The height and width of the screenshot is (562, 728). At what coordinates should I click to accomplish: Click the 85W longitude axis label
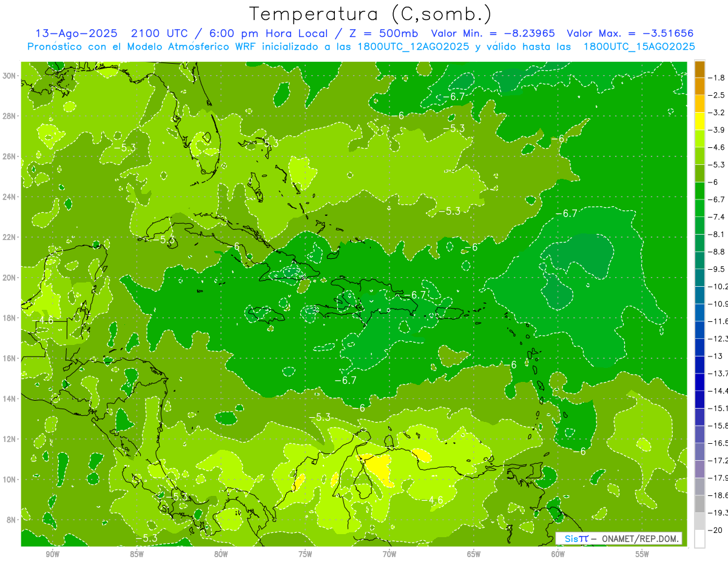point(136,554)
